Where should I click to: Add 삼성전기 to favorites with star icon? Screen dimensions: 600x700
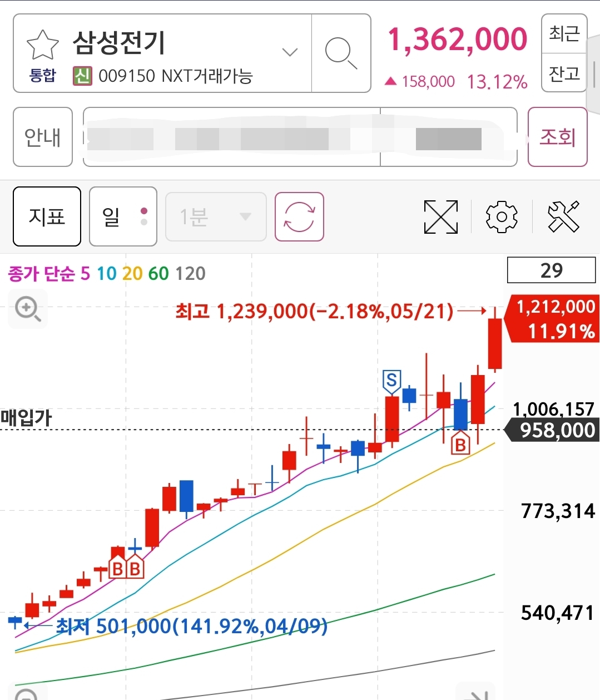[x=43, y=45]
